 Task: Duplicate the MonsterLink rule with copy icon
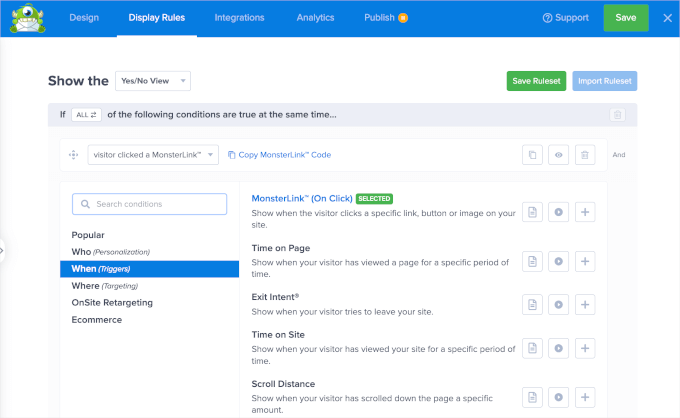[532, 155]
